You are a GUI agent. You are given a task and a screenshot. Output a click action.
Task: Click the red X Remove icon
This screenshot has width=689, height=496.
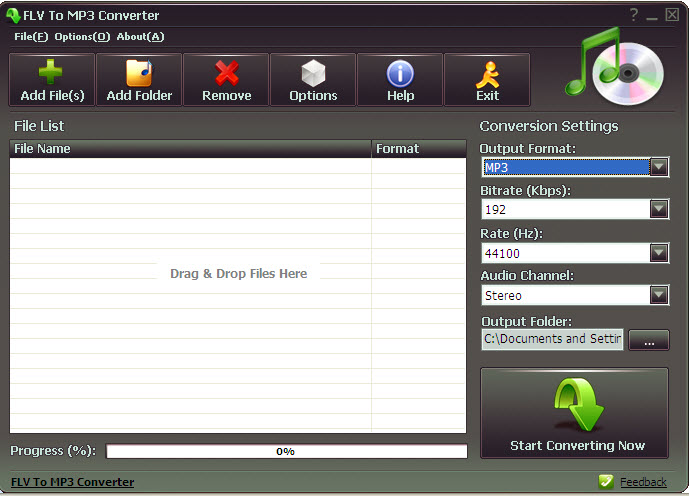[227, 73]
